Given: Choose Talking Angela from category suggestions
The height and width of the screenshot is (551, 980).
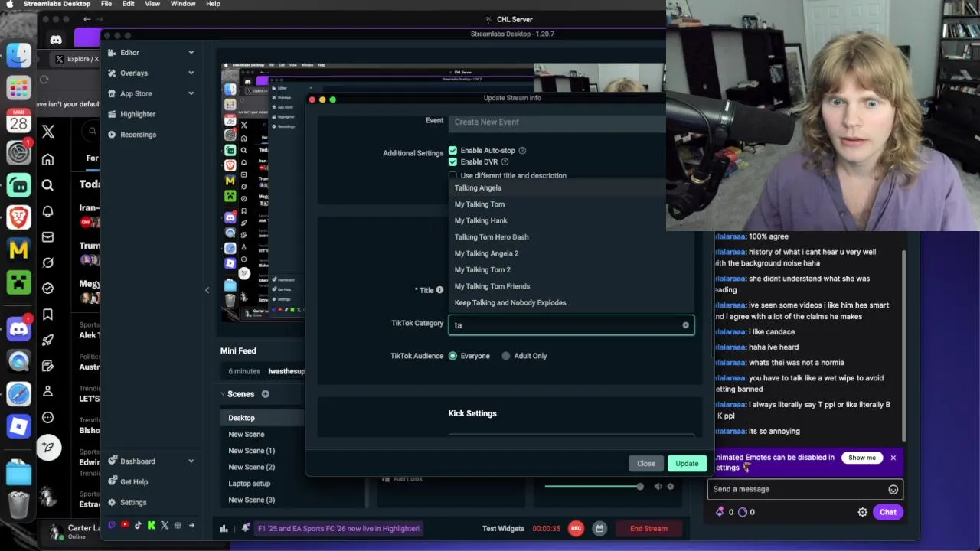Looking at the screenshot, I should pos(571,188).
